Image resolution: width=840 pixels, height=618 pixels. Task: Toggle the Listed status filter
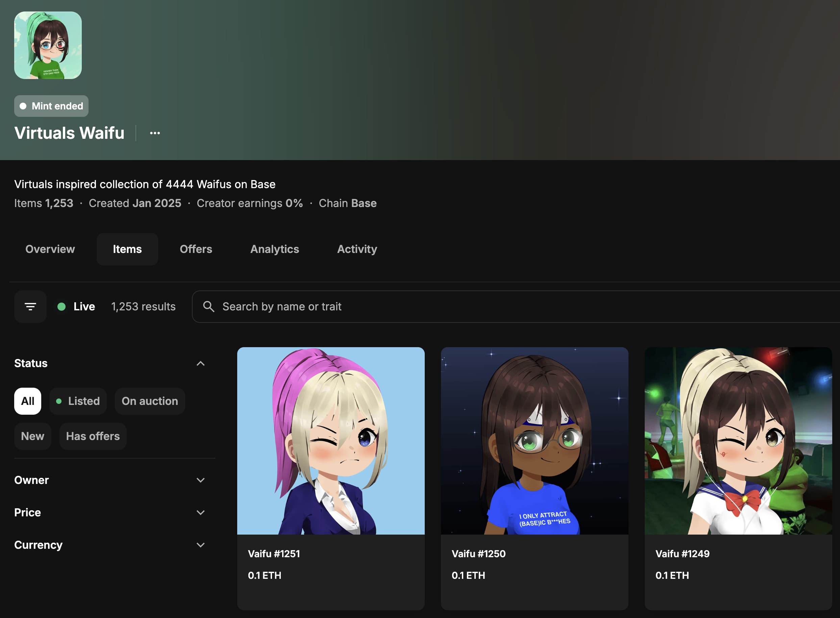tap(78, 401)
